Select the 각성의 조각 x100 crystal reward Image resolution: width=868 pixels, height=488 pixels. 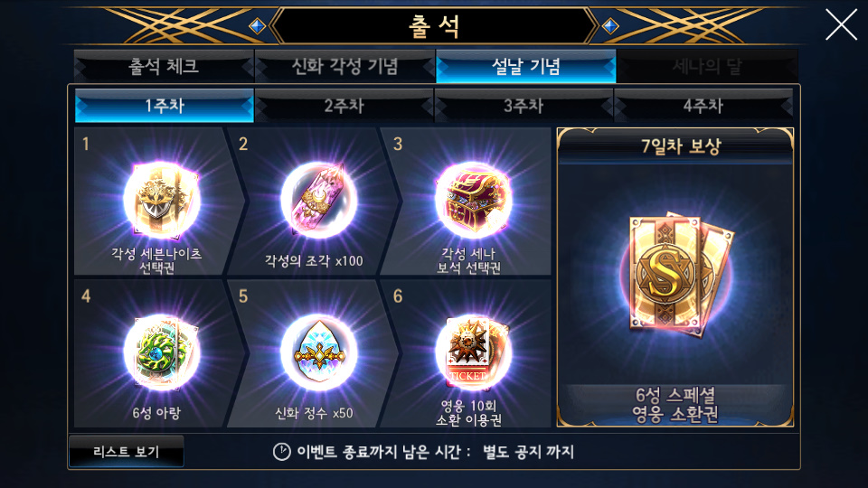(319, 201)
